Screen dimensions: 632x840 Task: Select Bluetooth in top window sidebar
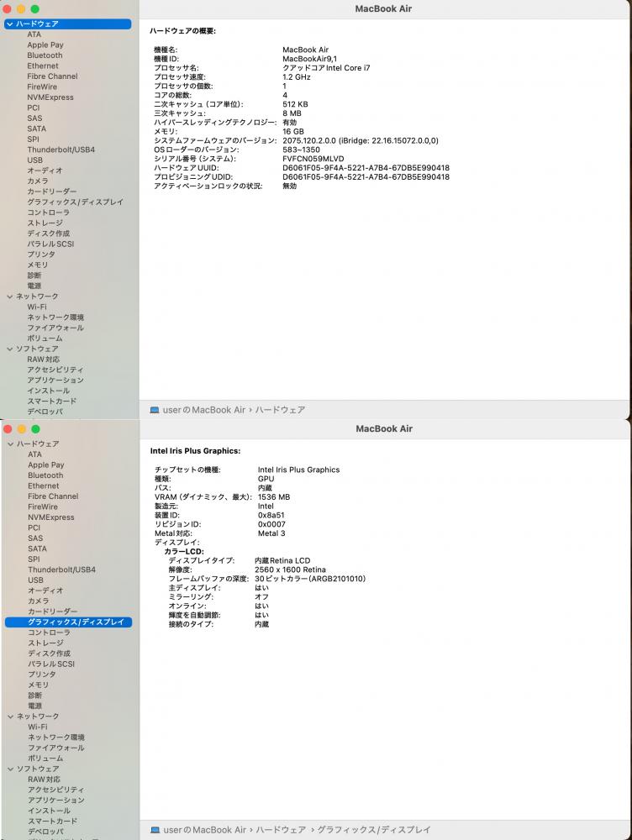(45, 55)
